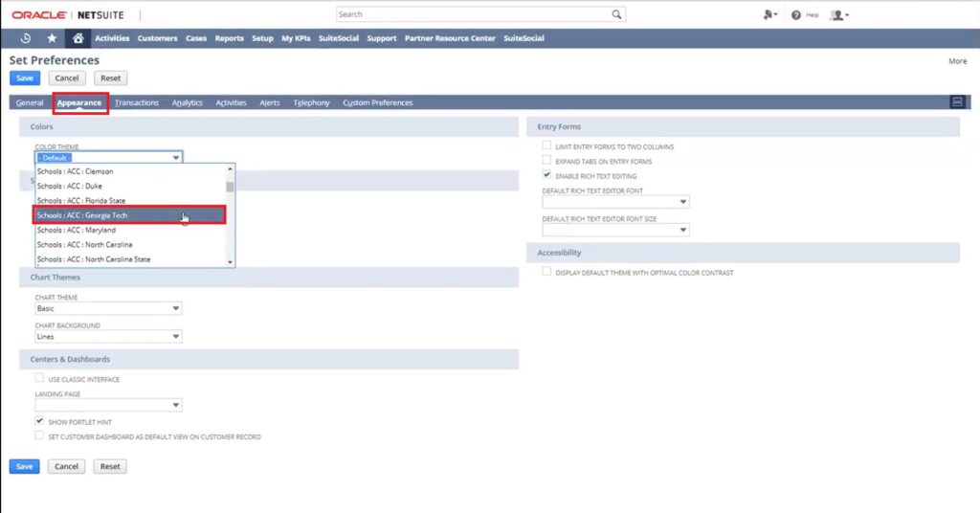Uncheck Enable Rich Text Editing
The width and height of the screenshot is (980, 513).
coord(546,175)
